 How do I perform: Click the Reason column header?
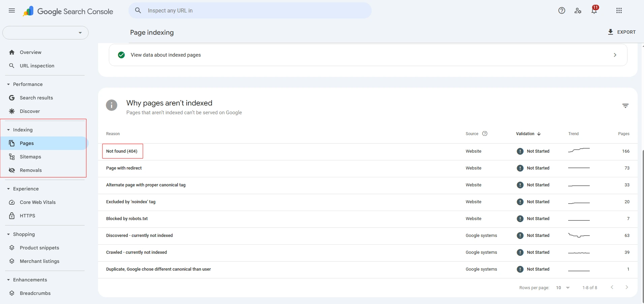point(113,134)
